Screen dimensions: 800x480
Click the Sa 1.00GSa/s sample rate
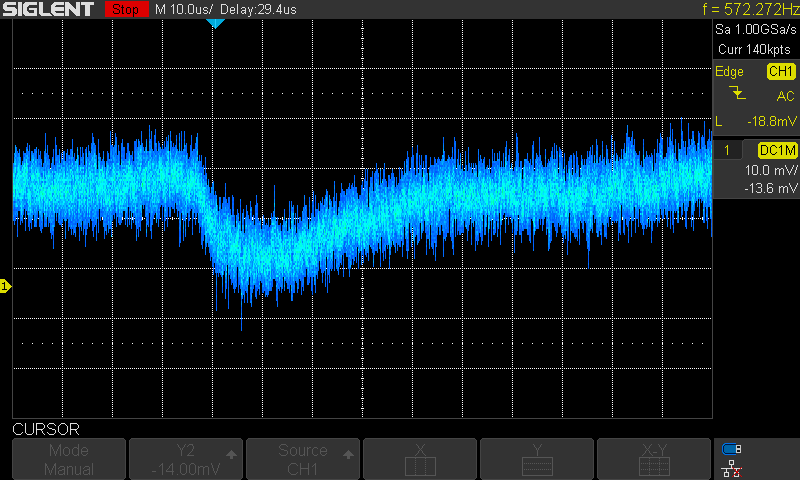pyautogui.click(x=756, y=30)
